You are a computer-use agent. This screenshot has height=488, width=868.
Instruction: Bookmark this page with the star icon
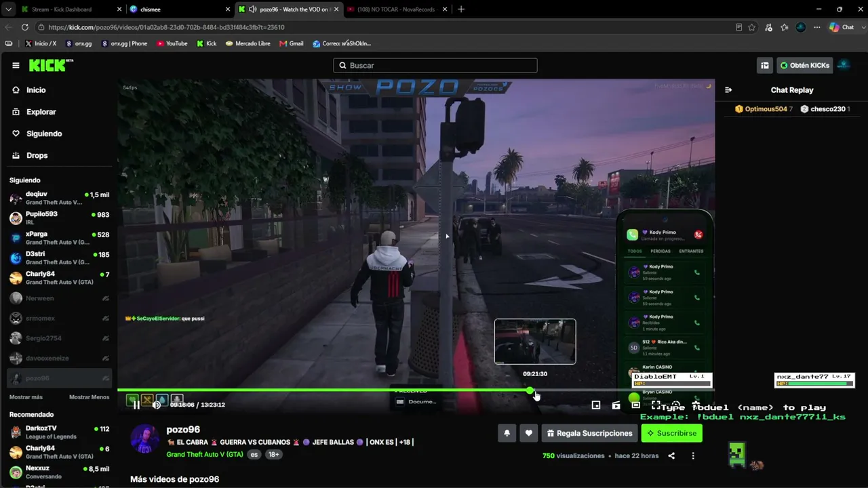pyautogui.click(x=752, y=27)
